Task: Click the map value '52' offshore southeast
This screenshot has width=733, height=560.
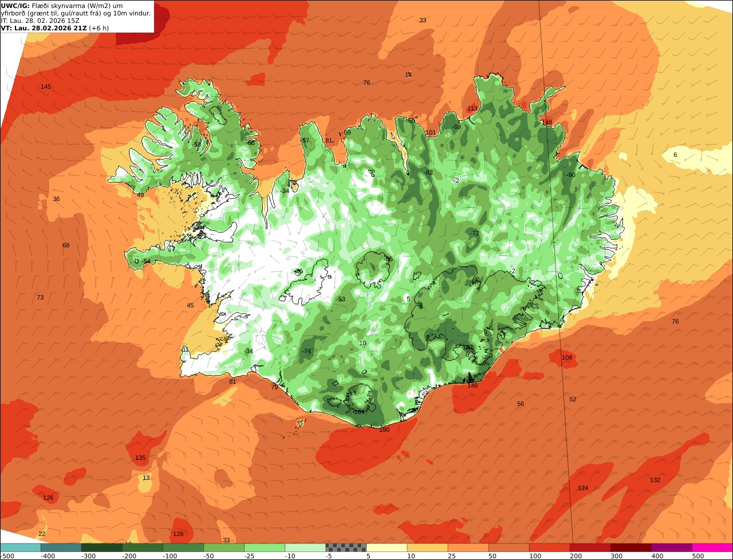Action: [573, 399]
